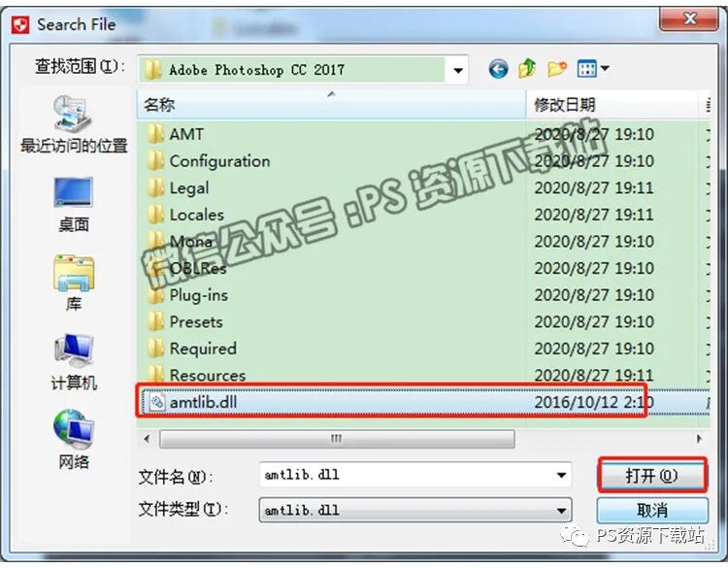Screen dimensions: 728x568
Task: Open the view options dropdown arrow
Action: [605, 69]
